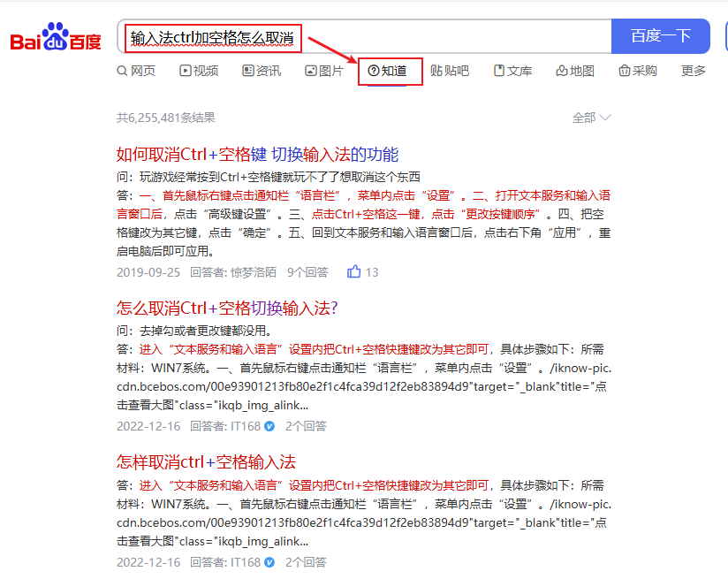728x579 pixels.
Task: Click the 采购 shopping icon
Action: [624, 71]
